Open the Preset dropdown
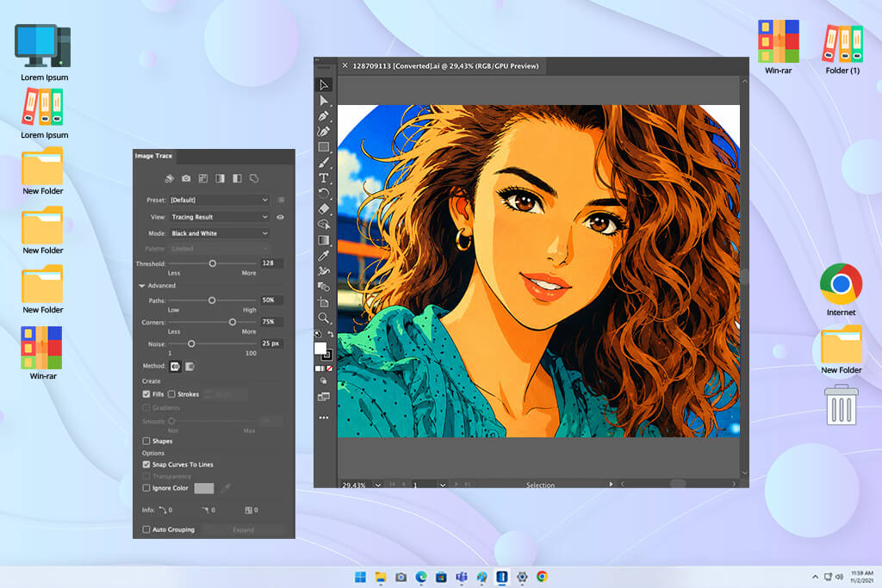Viewport: 882px width, 588px height. tap(220, 200)
